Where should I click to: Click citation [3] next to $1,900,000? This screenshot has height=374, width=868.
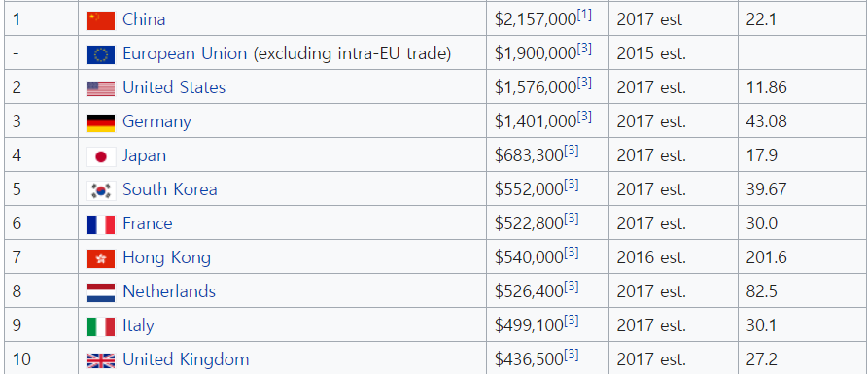[584, 50]
